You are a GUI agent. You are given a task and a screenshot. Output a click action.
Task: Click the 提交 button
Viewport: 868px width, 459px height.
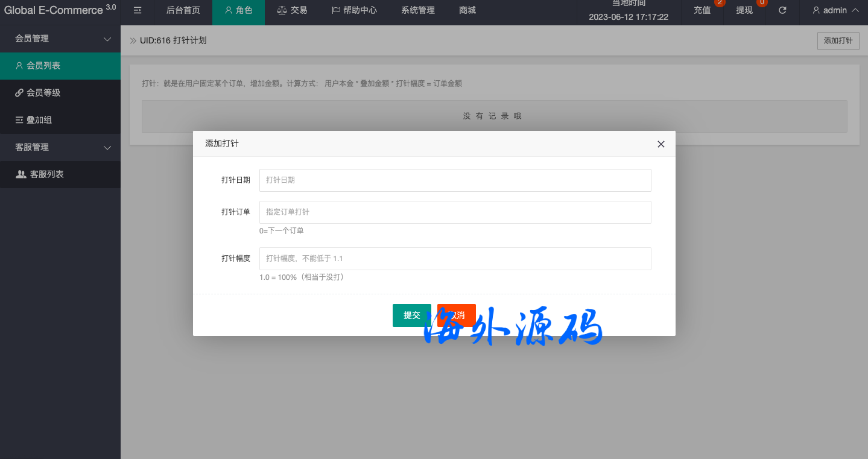pyautogui.click(x=411, y=315)
